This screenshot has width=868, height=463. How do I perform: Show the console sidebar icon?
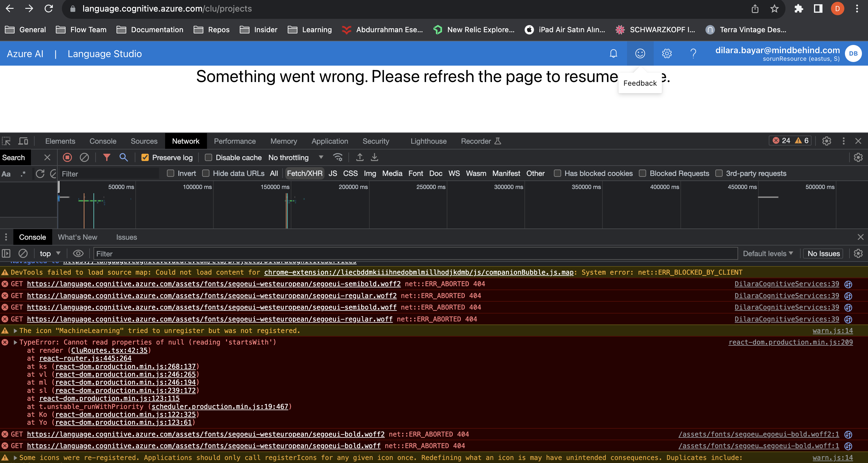coord(6,254)
